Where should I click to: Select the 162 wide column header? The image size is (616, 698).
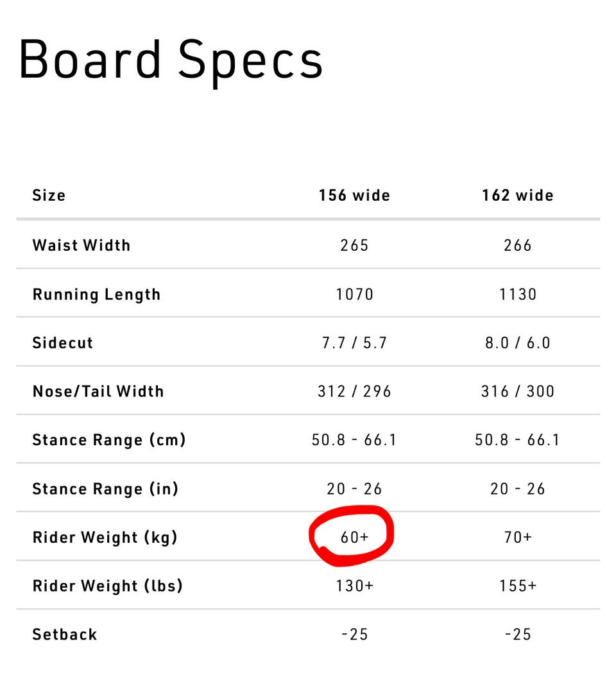coord(518,195)
